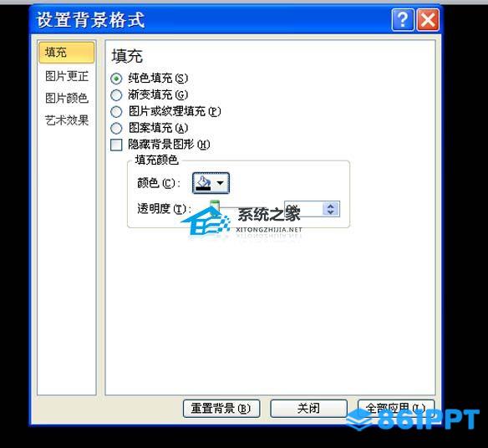Screen dimensions: 488x448
Task: Expand the 颜色 dropdown arrow
Action: (x=221, y=183)
